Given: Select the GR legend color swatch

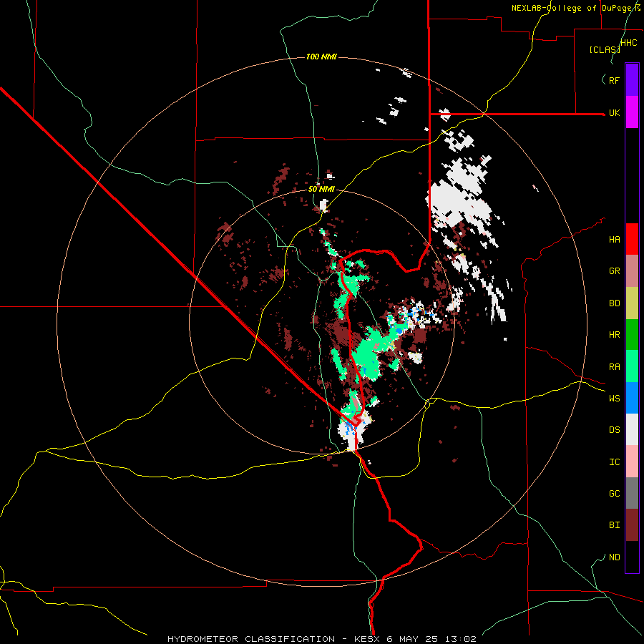Looking at the screenshot, I should (632, 271).
